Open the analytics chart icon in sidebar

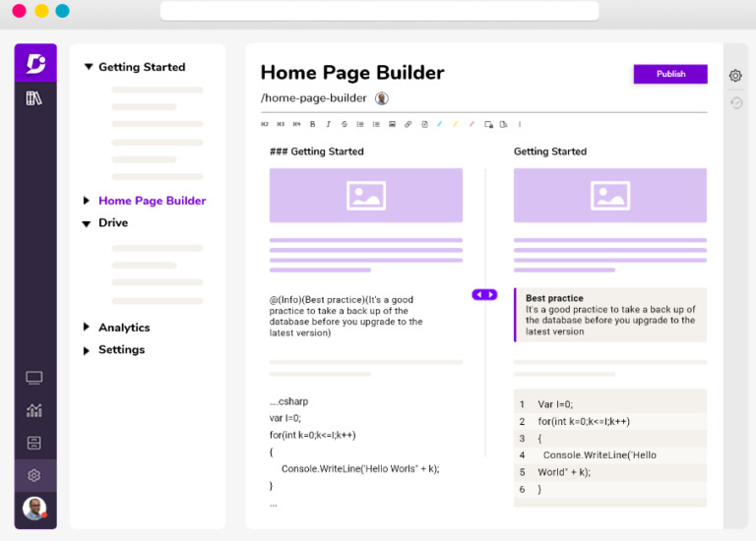pos(34,410)
